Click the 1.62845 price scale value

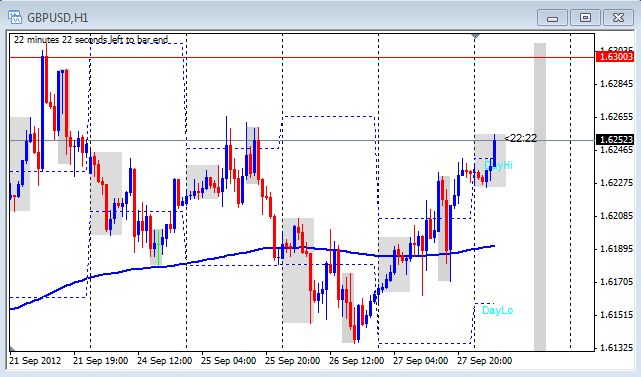pyautogui.click(x=616, y=84)
